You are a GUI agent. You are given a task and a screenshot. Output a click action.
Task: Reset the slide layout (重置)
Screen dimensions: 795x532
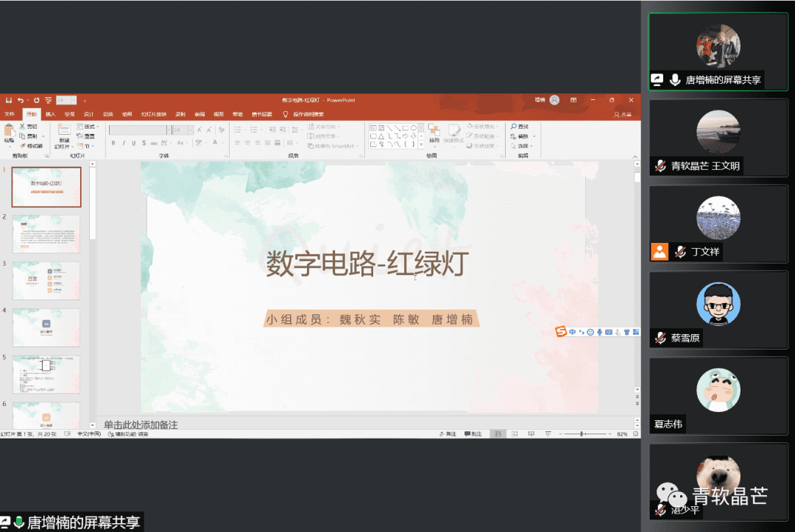pos(85,136)
